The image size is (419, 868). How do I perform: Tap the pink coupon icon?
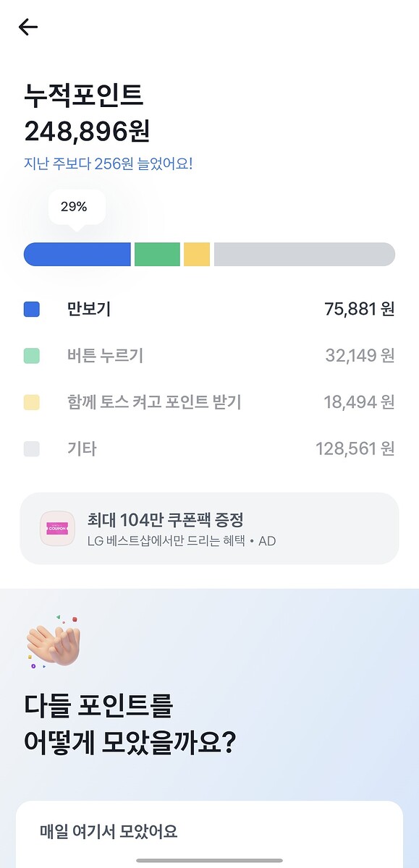[57, 529]
